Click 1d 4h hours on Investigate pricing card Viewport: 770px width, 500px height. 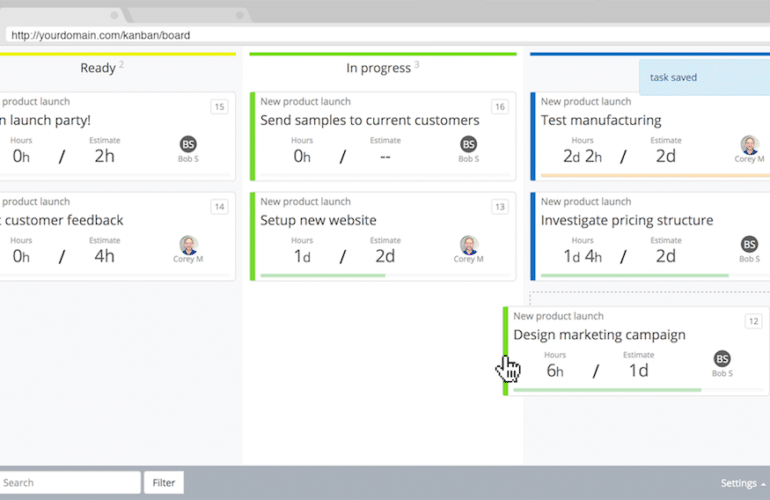(582, 256)
